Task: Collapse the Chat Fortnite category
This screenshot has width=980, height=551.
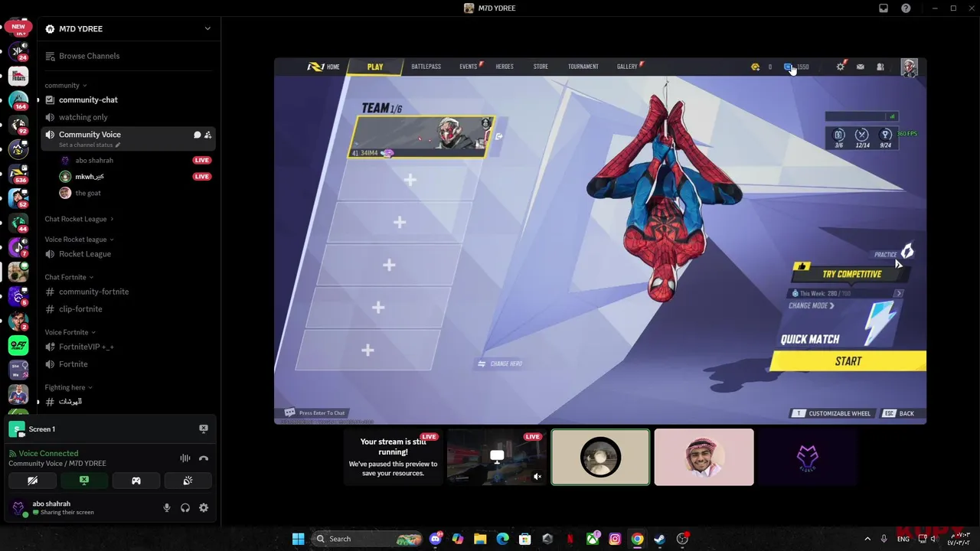Action: coord(69,277)
